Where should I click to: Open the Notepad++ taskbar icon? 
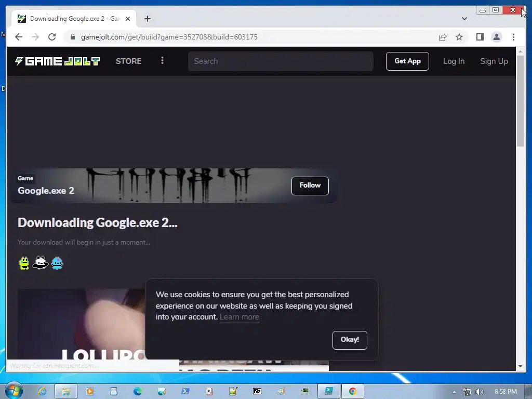tap(233, 391)
